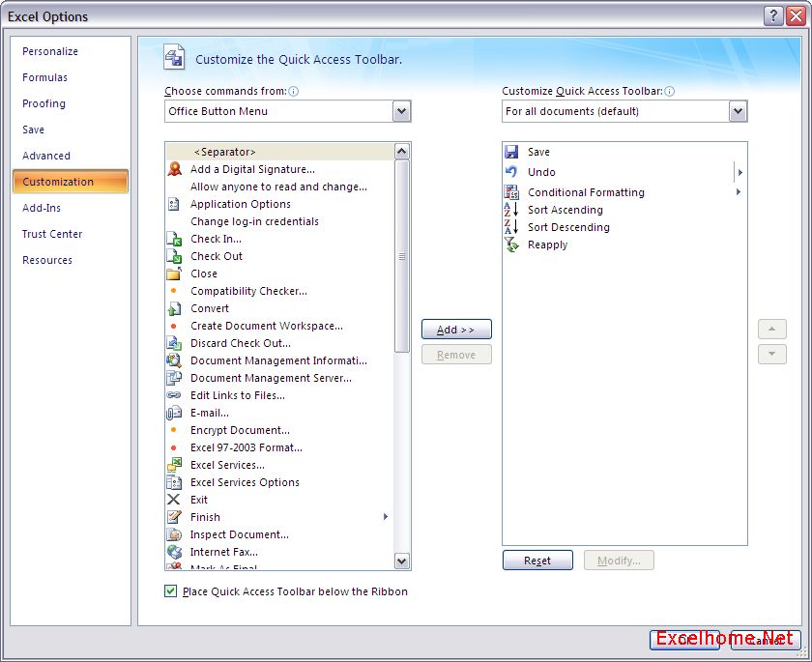Screen dimensions: 812x662
Task: Expand the Undo submenu arrow
Action: 740,172
